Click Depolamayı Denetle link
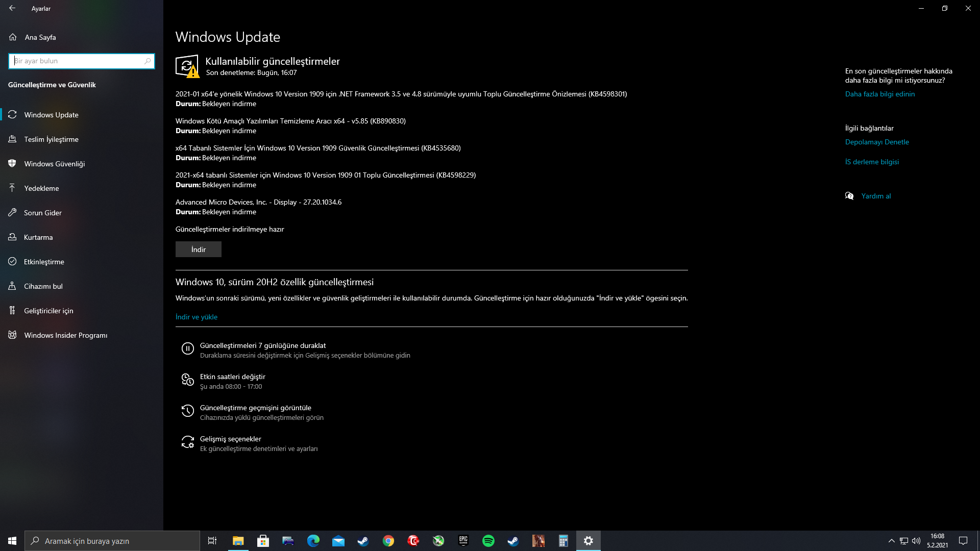This screenshot has width=980, height=551. [x=876, y=142]
